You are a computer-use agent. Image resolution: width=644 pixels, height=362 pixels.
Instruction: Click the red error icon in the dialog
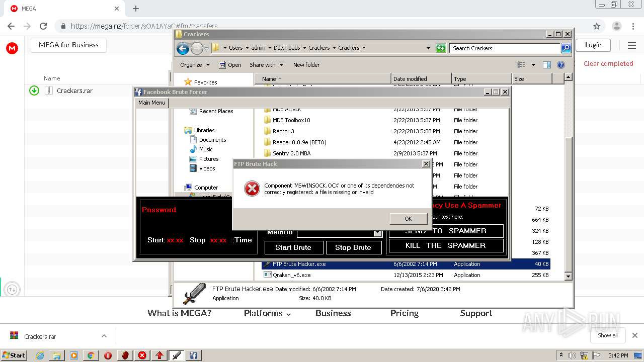(x=252, y=189)
